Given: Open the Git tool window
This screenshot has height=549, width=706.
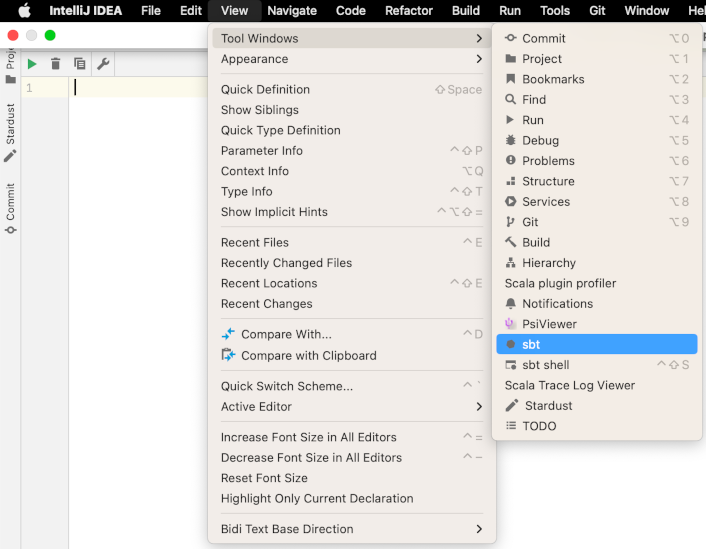Looking at the screenshot, I should 530,222.
